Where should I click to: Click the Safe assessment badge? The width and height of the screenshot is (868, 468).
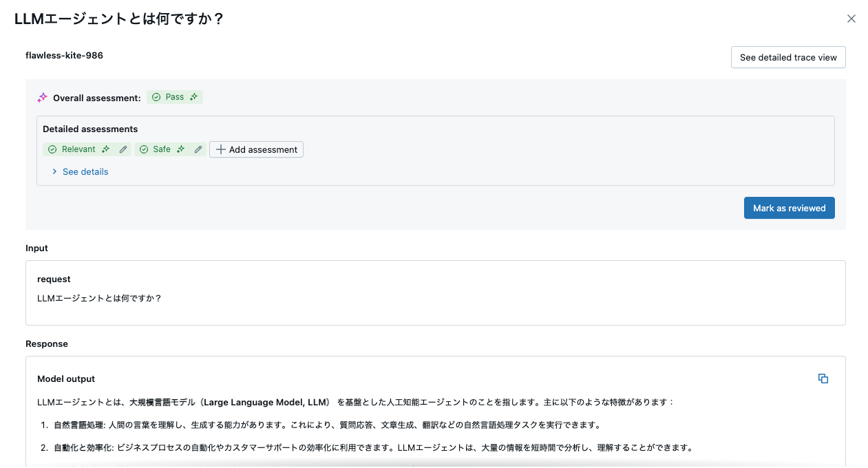coord(161,149)
